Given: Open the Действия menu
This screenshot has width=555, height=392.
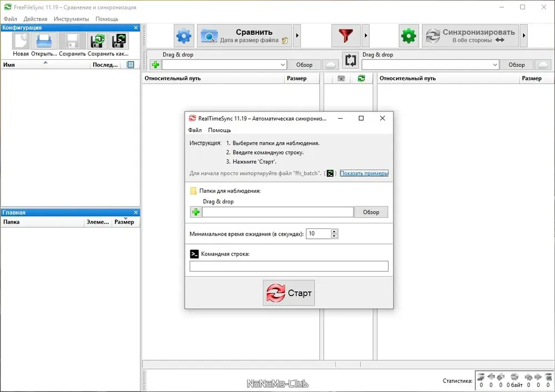Looking at the screenshot, I should tap(36, 19).
